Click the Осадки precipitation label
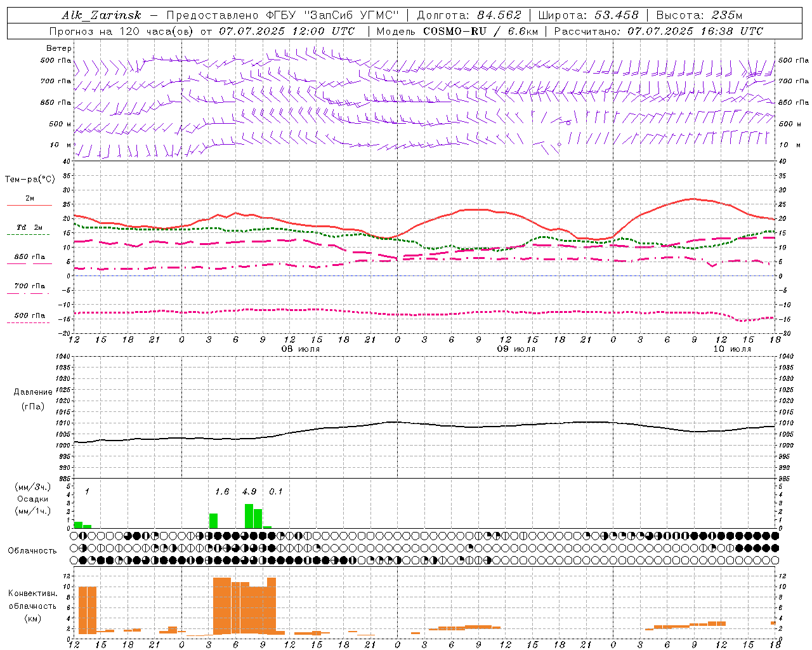 (33, 499)
